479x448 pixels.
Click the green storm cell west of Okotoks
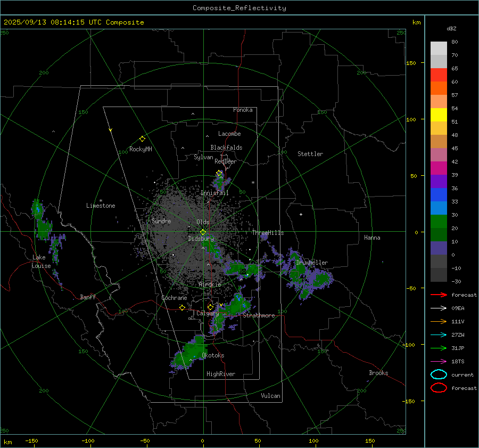[189, 353]
